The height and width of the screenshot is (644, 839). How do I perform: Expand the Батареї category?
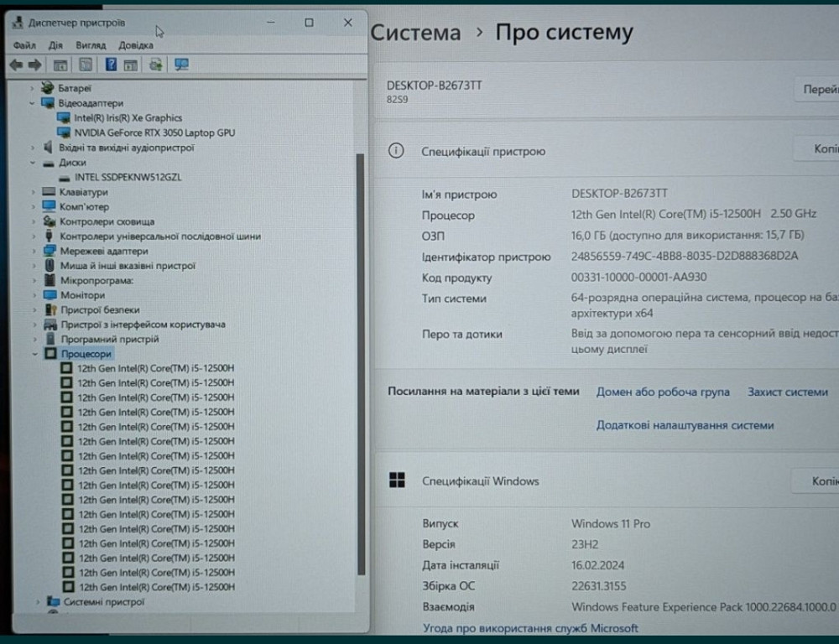(33, 88)
